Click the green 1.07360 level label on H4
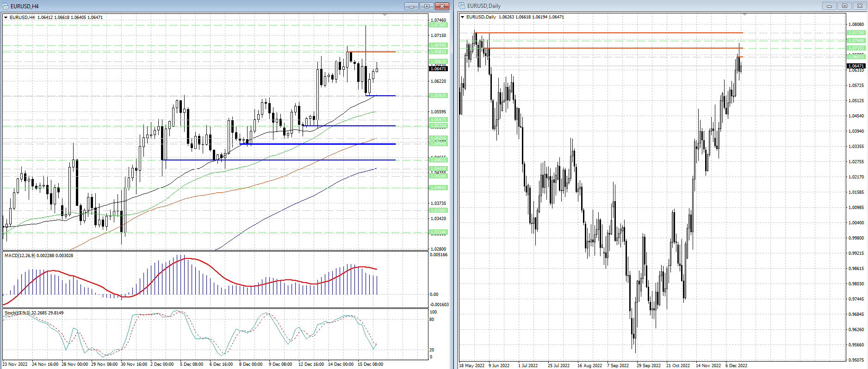868x369 pixels. click(x=438, y=25)
